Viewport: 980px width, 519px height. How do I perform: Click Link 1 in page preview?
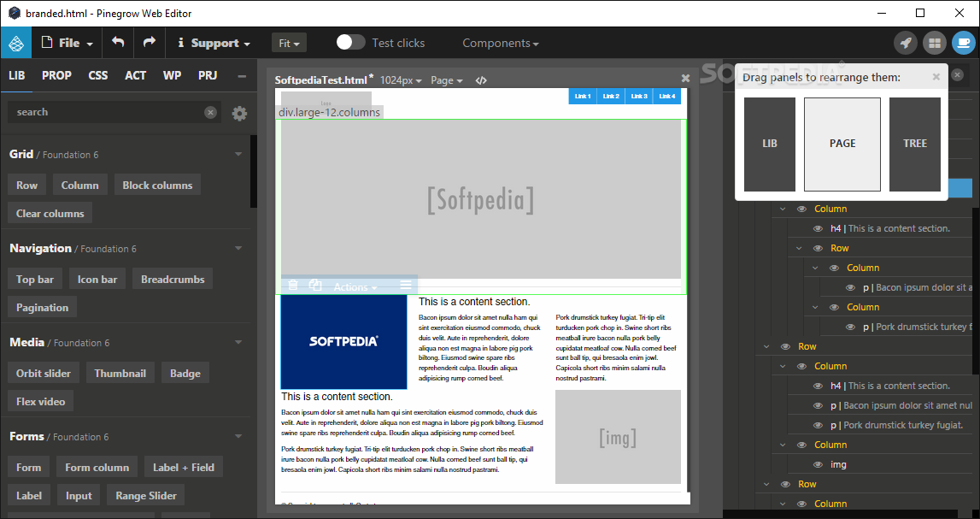[x=583, y=96]
